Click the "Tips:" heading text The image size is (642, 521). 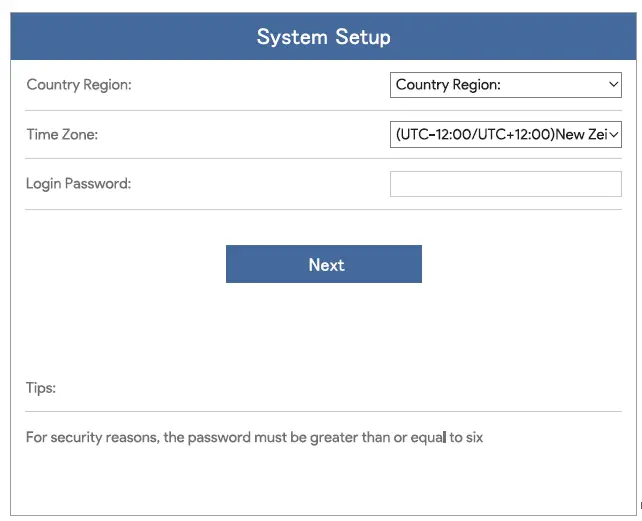[41, 388]
